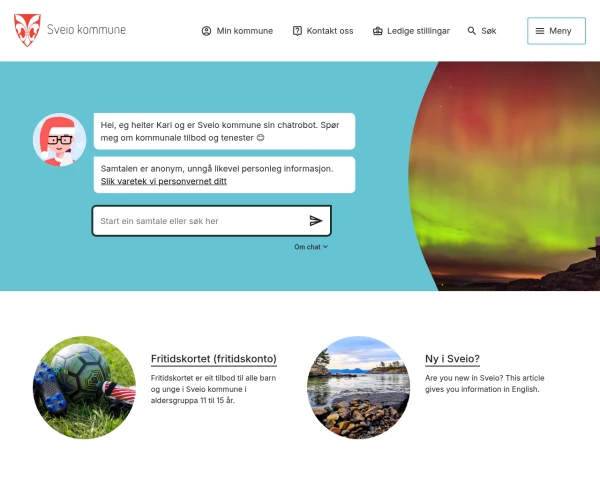Click the hamburger icon in the Meny button
Image resolution: width=600 pixels, height=480 pixels.
(x=540, y=31)
